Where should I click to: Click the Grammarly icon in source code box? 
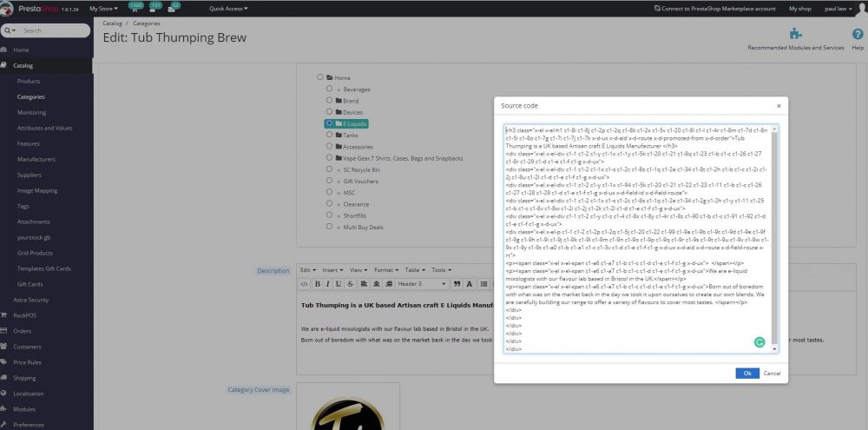tap(759, 342)
